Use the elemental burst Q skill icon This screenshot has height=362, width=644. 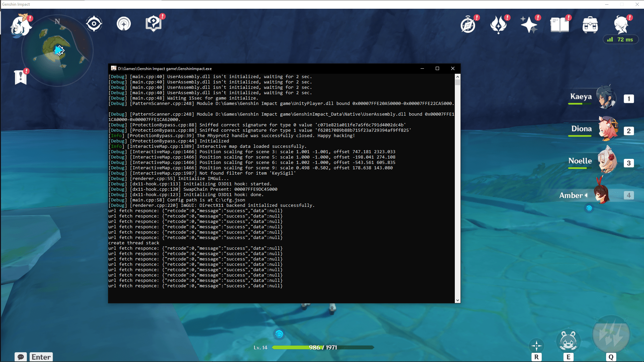tap(611, 334)
